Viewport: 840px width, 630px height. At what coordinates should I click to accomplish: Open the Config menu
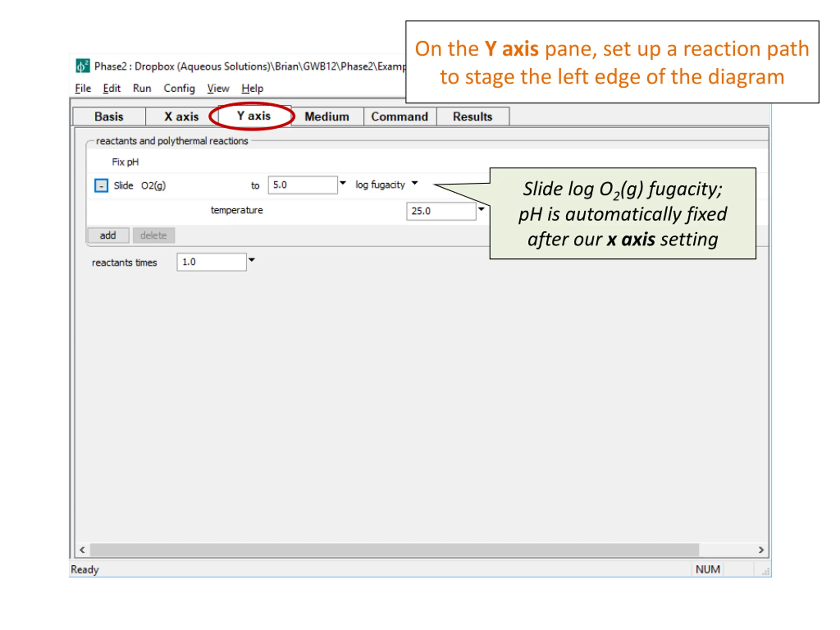pyautogui.click(x=179, y=89)
